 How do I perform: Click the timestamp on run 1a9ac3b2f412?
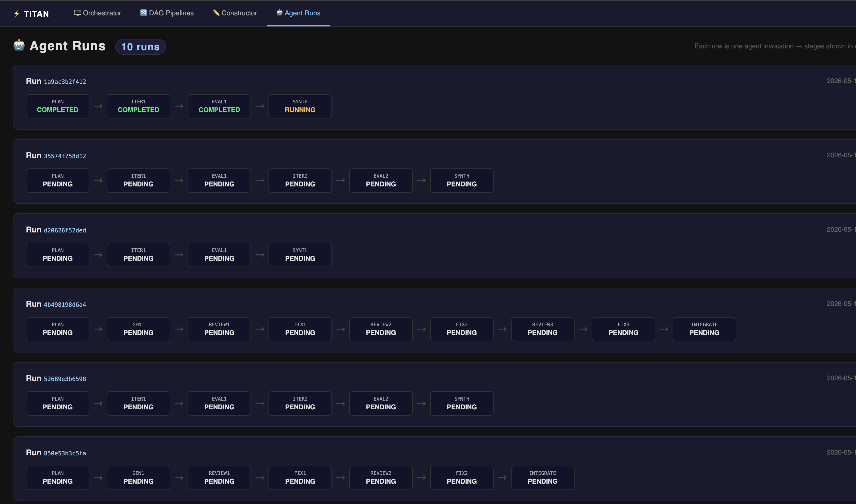click(x=841, y=81)
